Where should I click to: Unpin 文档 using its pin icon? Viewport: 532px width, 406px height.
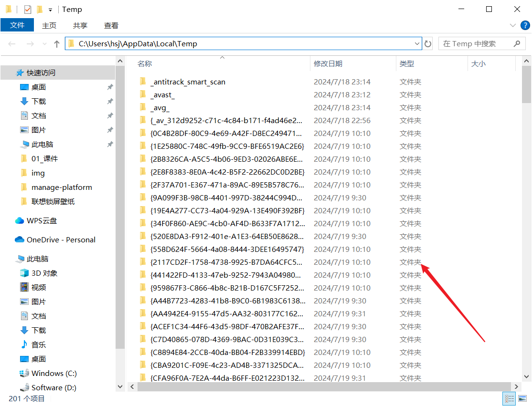point(110,115)
